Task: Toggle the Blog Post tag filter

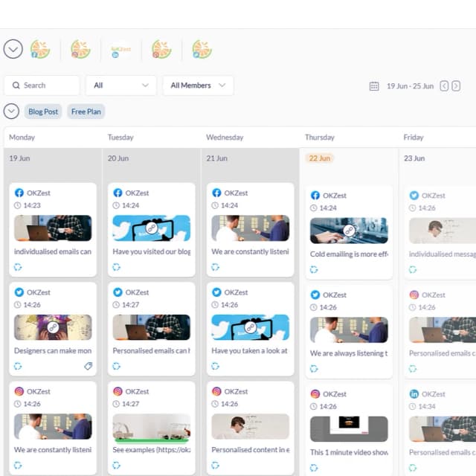Action: click(44, 112)
